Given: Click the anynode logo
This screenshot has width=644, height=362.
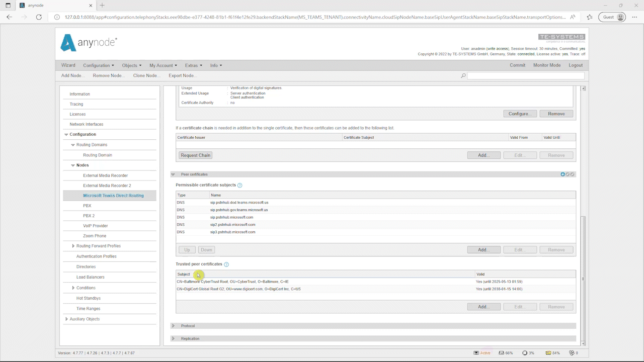Looking at the screenshot, I should click(89, 42).
